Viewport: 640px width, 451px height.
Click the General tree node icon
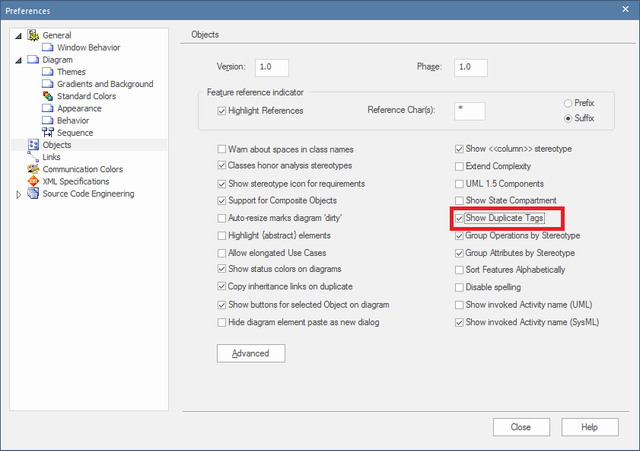pos(33,35)
